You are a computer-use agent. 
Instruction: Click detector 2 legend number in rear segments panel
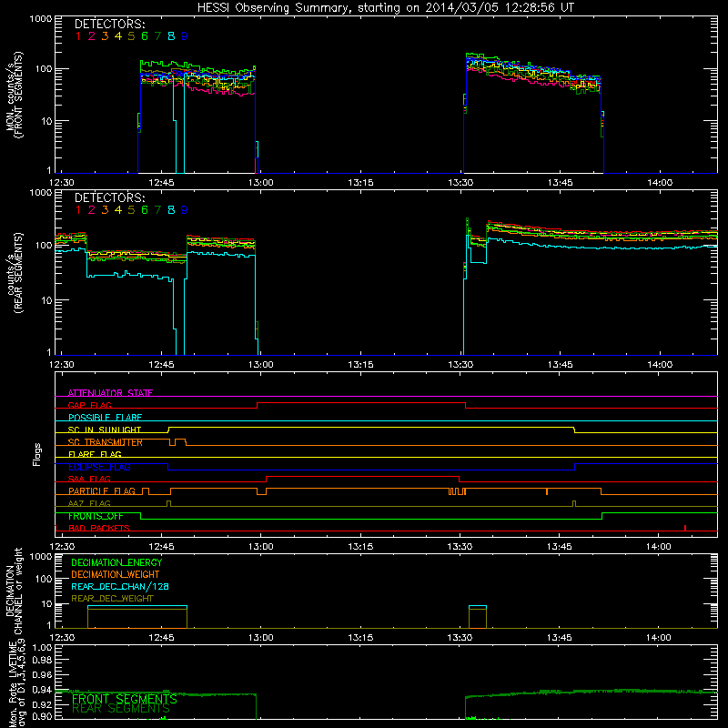(92, 210)
